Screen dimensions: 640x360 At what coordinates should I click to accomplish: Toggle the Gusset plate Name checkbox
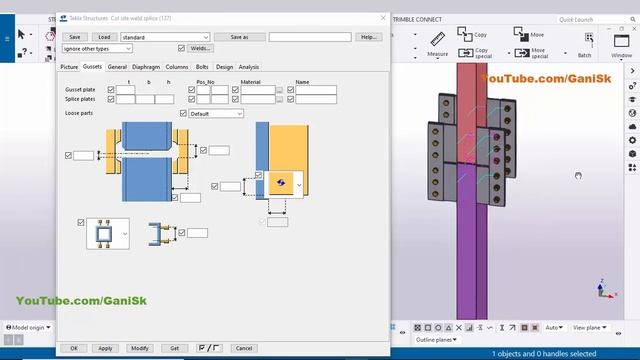click(290, 89)
